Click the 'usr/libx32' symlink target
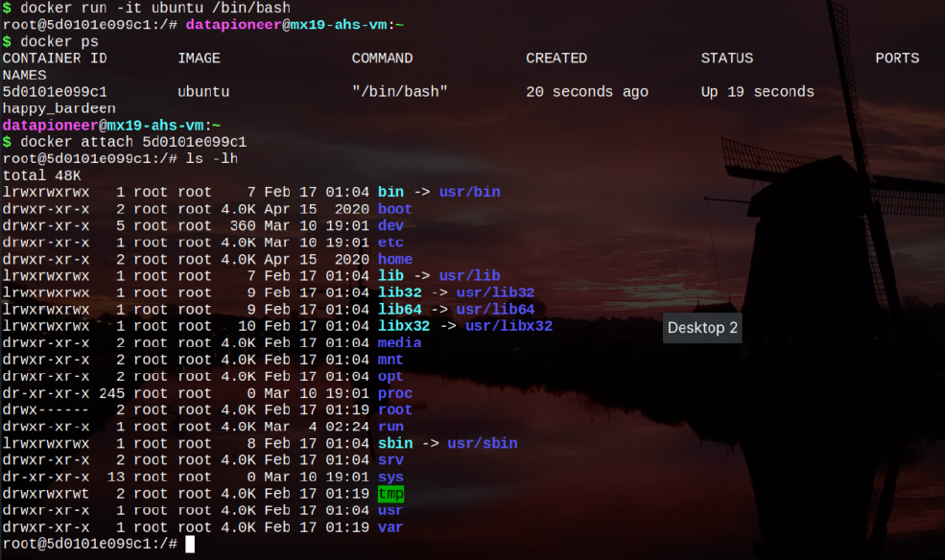 click(508, 326)
